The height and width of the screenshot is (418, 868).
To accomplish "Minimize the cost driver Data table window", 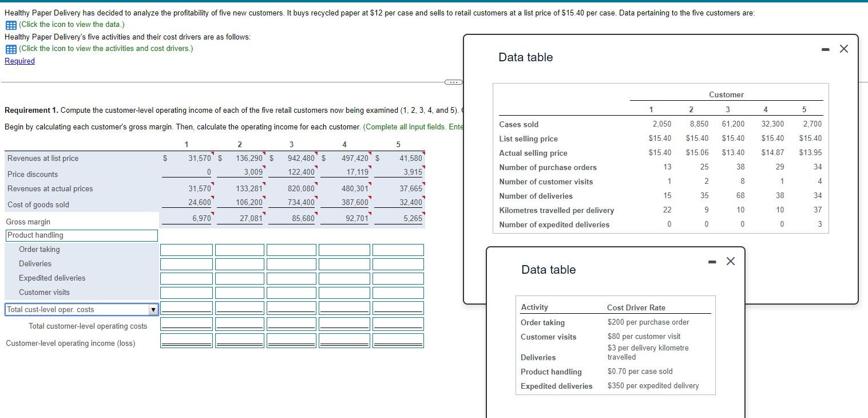I will (711, 261).
